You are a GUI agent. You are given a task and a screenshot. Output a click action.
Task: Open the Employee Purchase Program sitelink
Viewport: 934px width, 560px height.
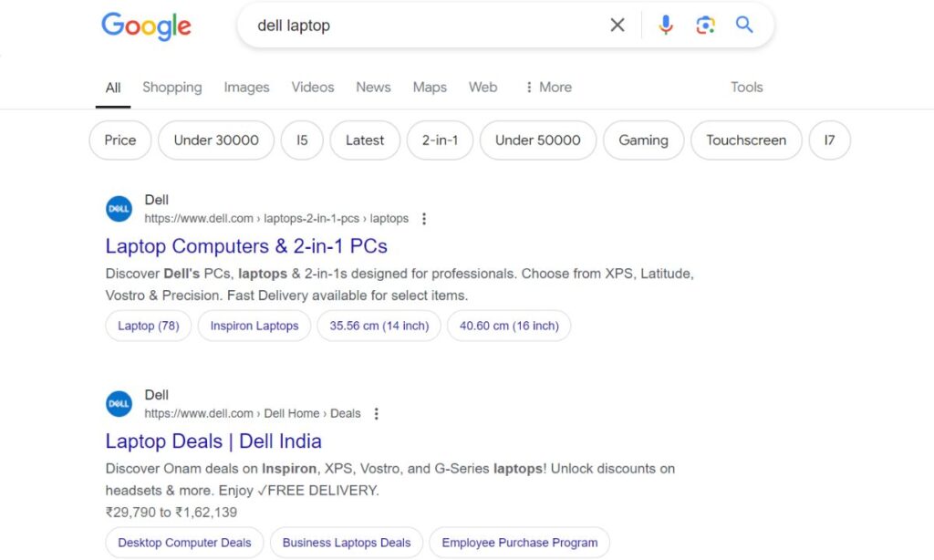coord(519,543)
